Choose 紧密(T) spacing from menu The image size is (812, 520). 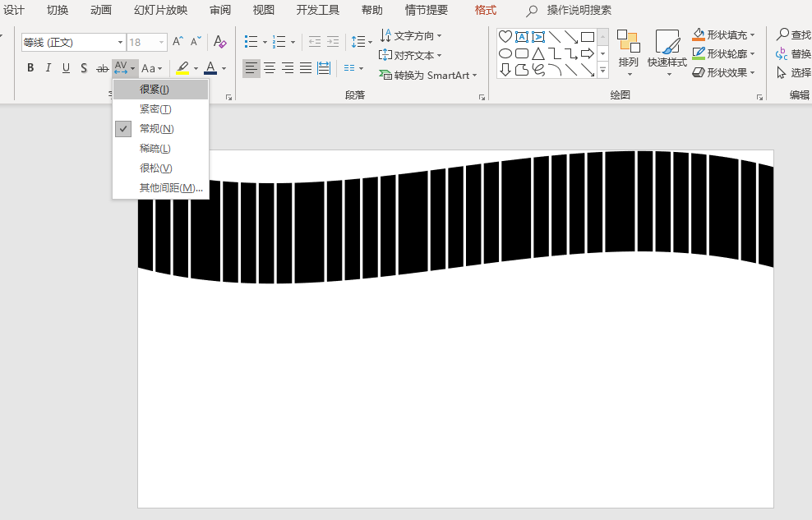click(160, 109)
